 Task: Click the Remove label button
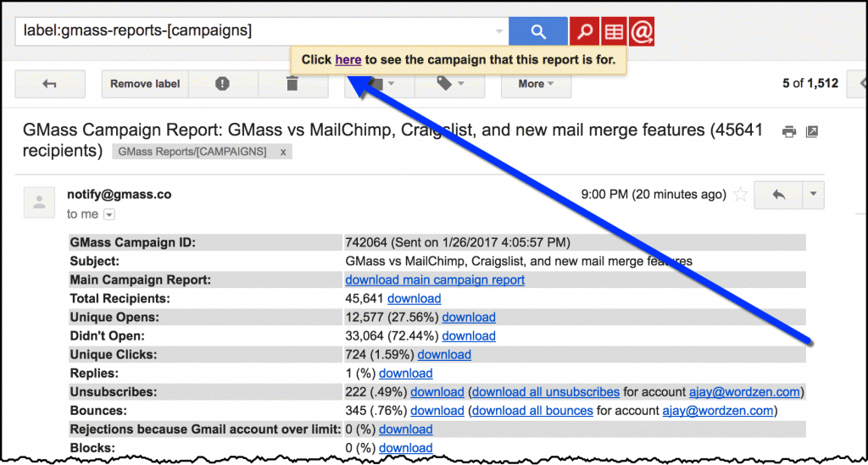click(x=145, y=84)
